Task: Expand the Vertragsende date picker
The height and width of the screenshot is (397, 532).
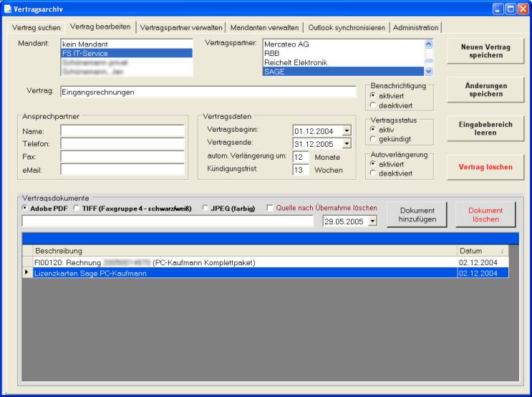Action: point(347,143)
